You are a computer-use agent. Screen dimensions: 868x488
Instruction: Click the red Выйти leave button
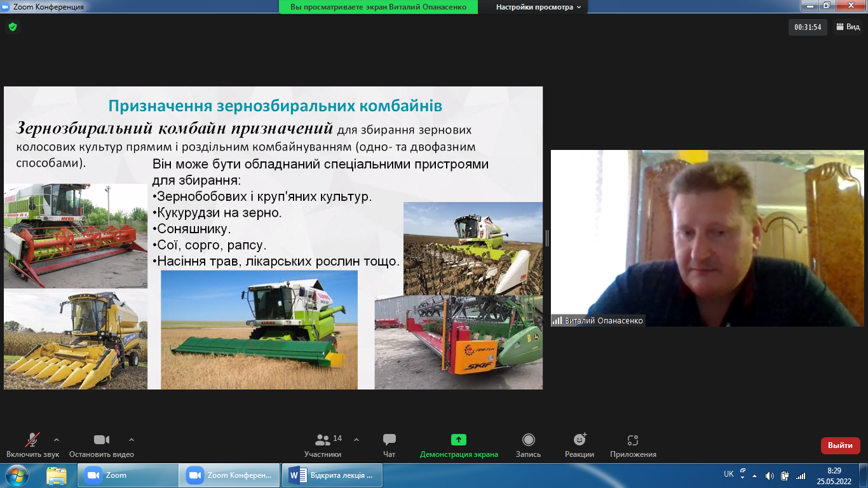(840, 445)
